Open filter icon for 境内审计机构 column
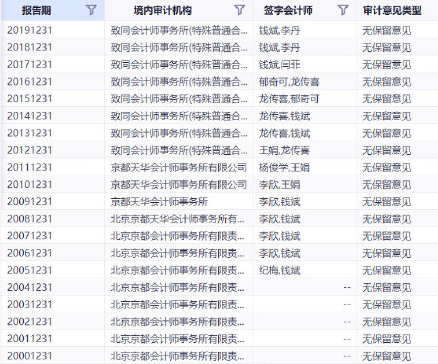The width and height of the screenshot is (438, 364). (x=239, y=10)
